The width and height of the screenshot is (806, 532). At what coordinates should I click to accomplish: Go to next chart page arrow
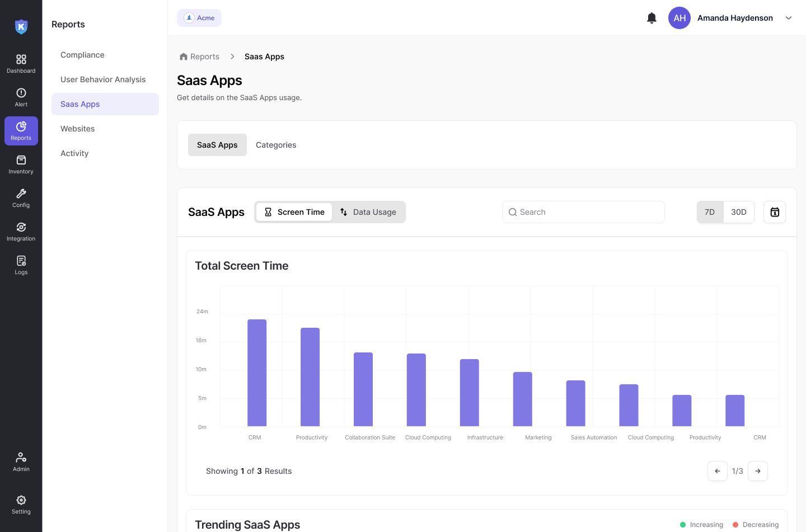click(x=758, y=471)
